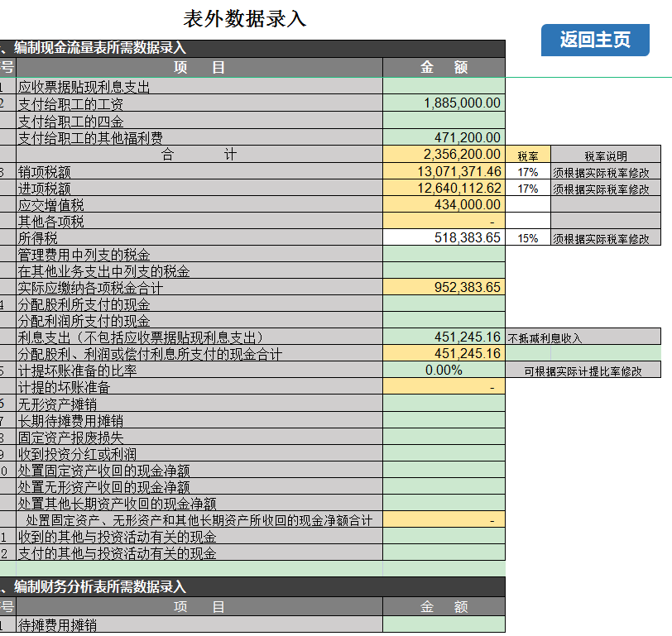Click the 合计 row label

(x=199, y=154)
